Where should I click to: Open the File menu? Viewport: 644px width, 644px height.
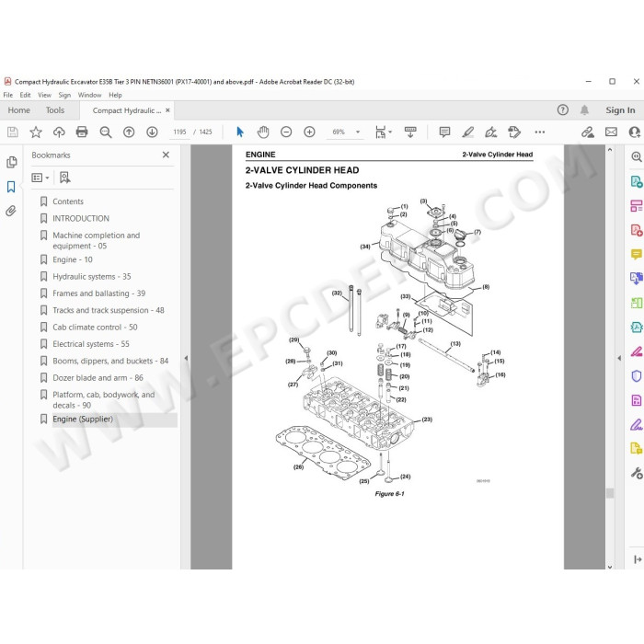[x=7, y=95]
